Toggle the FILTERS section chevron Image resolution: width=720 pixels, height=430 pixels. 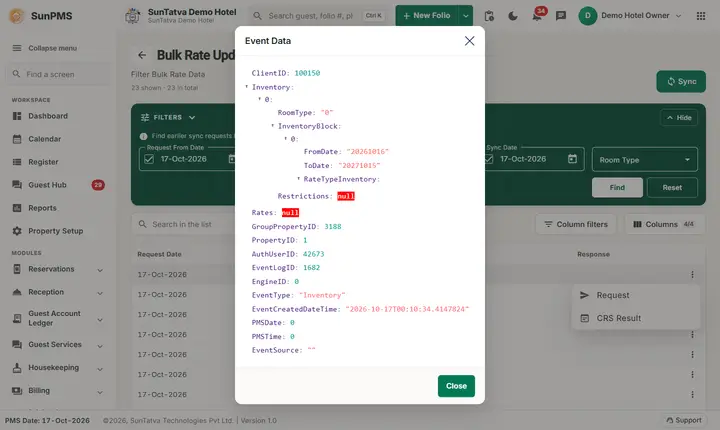pos(192,118)
